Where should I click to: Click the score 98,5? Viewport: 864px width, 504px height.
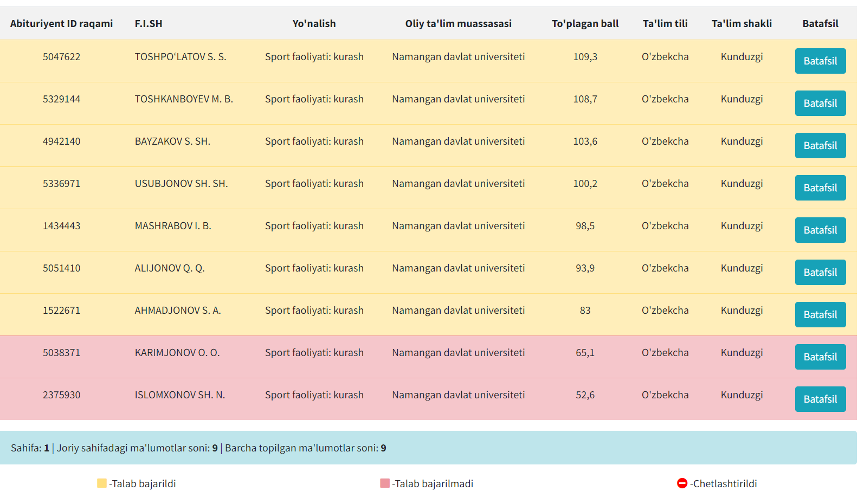585,226
